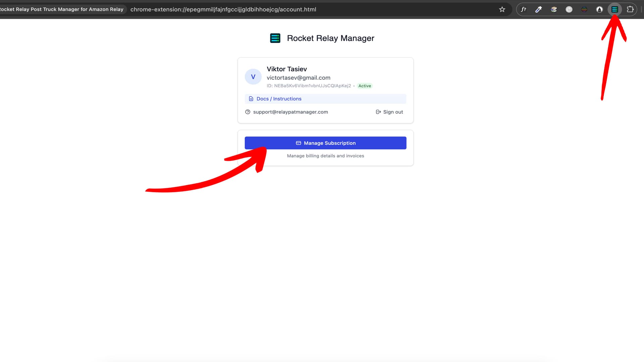Click the sign out arrow icon
The image size is (644, 362).
tap(378, 112)
